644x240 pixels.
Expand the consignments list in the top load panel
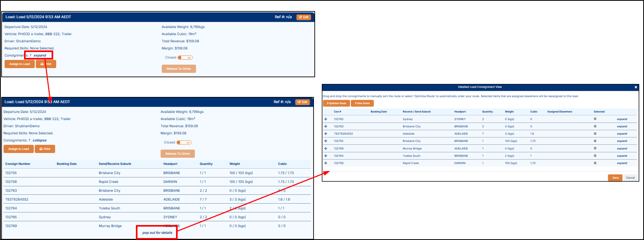40,56
